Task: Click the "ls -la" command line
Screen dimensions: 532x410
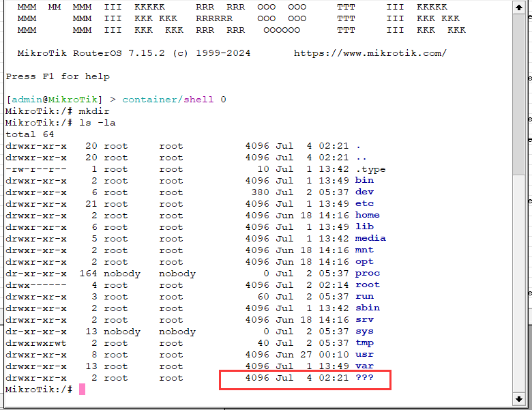Action: (x=61, y=123)
